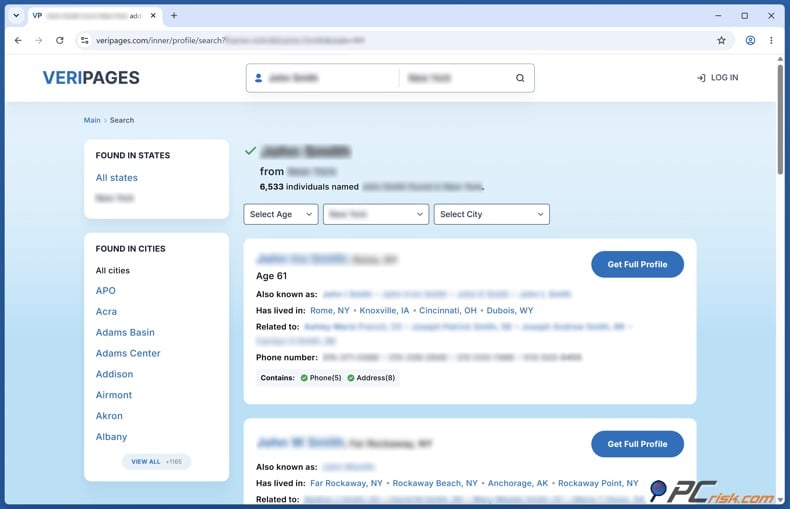Open the second result's blurred name link
The image size is (790, 509).
coord(301,443)
